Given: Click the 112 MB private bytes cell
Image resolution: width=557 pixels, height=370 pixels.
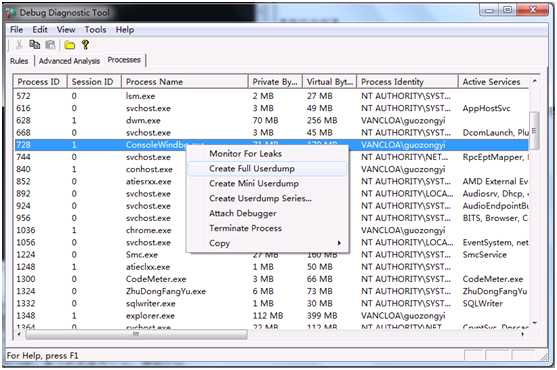Looking at the screenshot, I should pos(268,316).
